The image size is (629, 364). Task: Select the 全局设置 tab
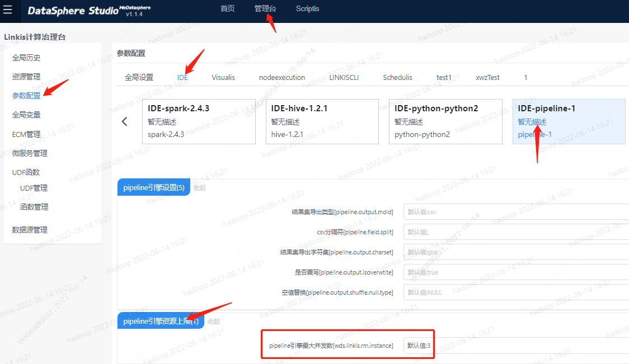(139, 78)
